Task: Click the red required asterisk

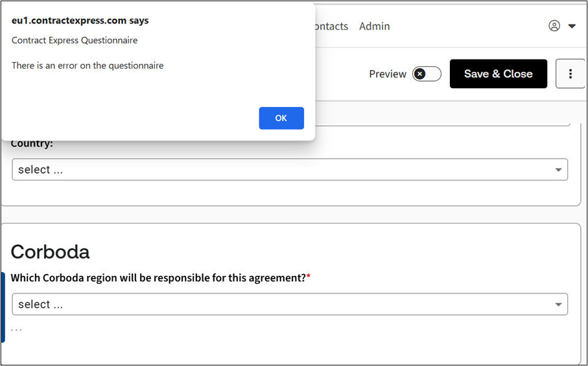Action: (309, 277)
